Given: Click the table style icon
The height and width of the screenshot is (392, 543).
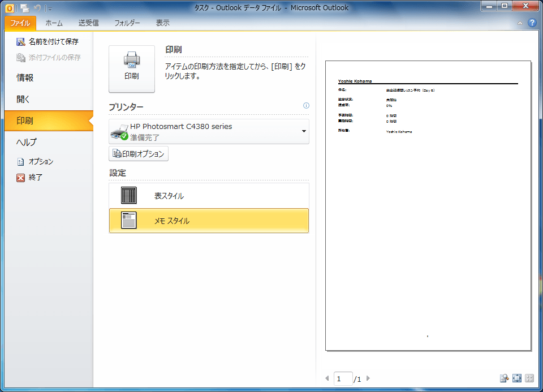Looking at the screenshot, I should 129,195.
